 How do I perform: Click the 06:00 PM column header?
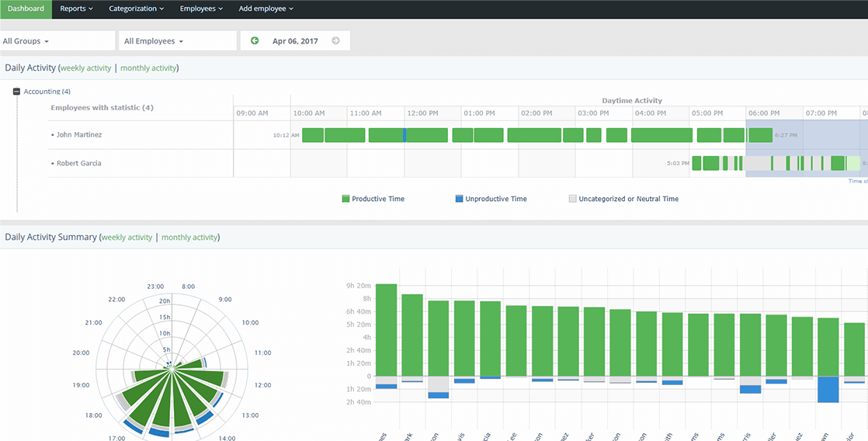[x=765, y=113]
